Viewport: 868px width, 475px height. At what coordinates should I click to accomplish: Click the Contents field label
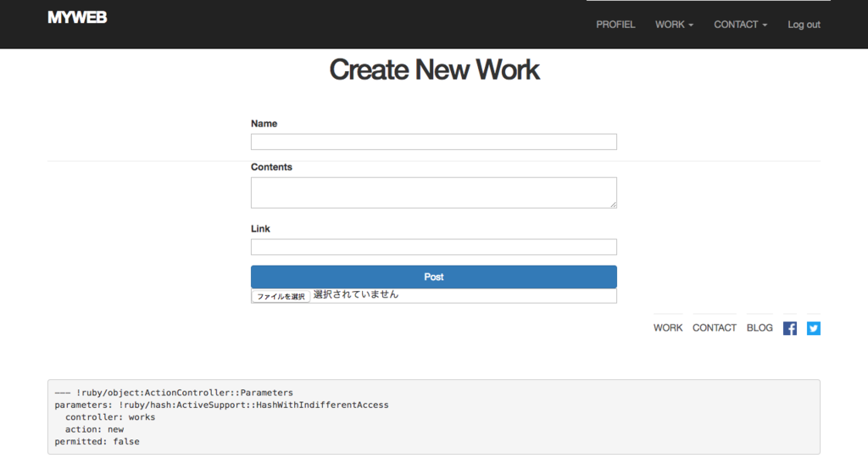point(271,167)
